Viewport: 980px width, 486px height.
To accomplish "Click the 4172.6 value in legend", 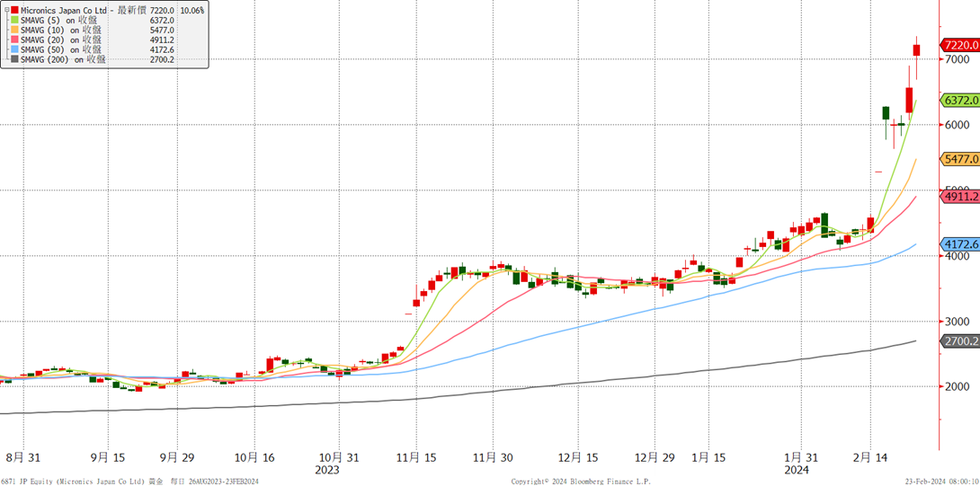I will 162,49.
